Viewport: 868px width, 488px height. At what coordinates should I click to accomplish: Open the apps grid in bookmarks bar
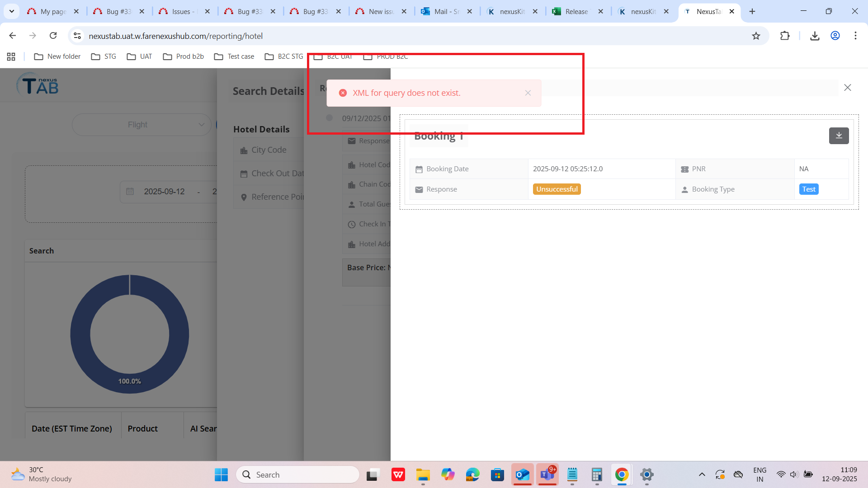click(x=11, y=56)
